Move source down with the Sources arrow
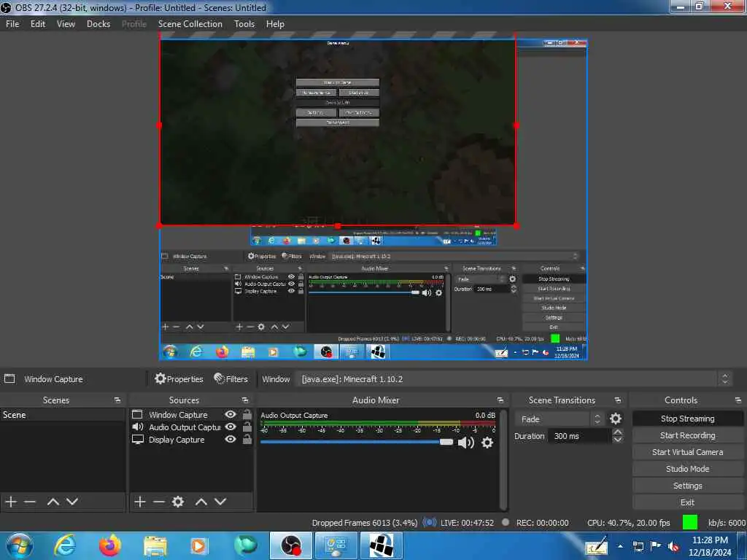This screenshot has width=747, height=560. [x=220, y=502]
